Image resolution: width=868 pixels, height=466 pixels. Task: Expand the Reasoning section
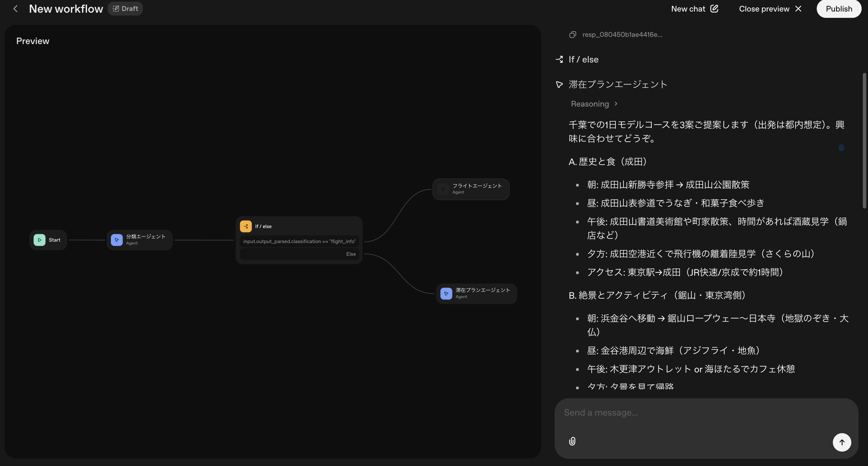click(594, 104)
